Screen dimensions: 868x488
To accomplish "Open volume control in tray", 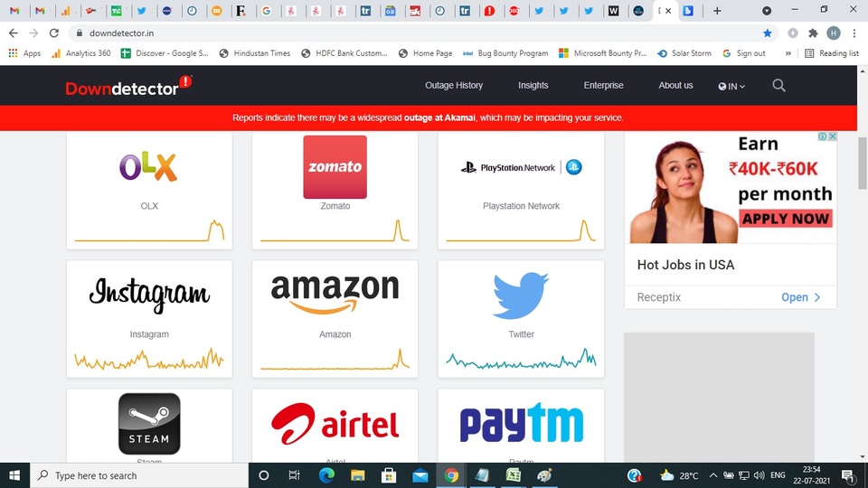I will point(759,475).
